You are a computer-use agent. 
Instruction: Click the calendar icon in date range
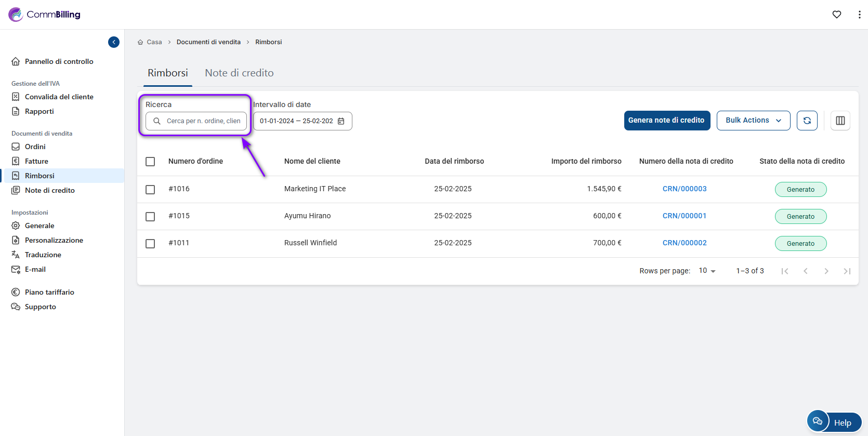point(341,121)
